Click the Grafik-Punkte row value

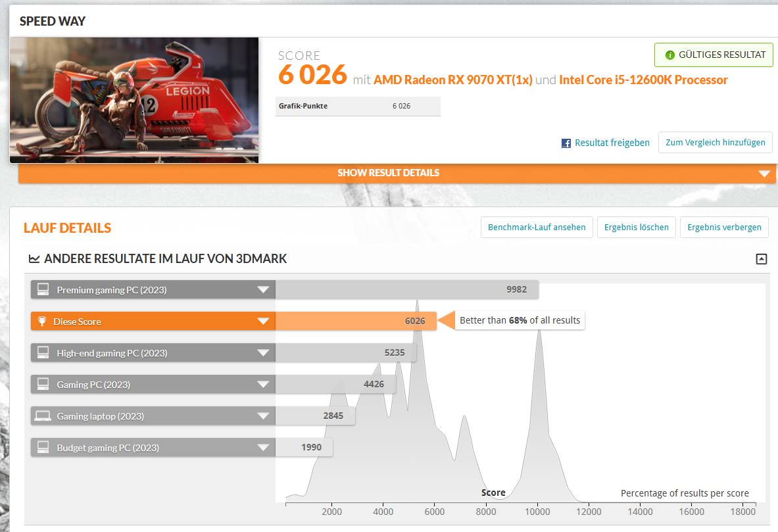[x=401, y=106]
